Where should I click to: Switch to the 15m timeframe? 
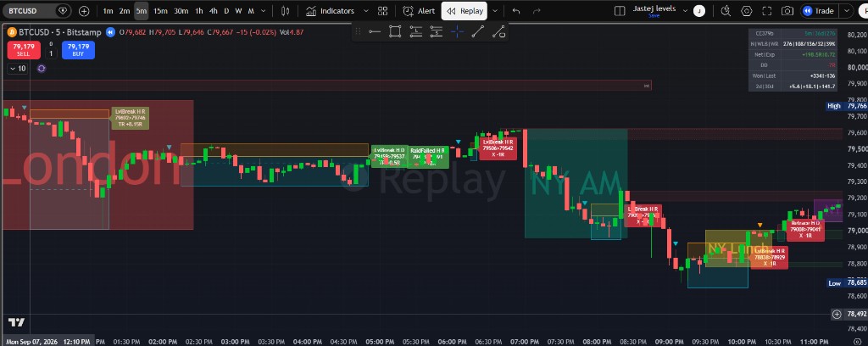pyautogui.click(x=160, y=10)
